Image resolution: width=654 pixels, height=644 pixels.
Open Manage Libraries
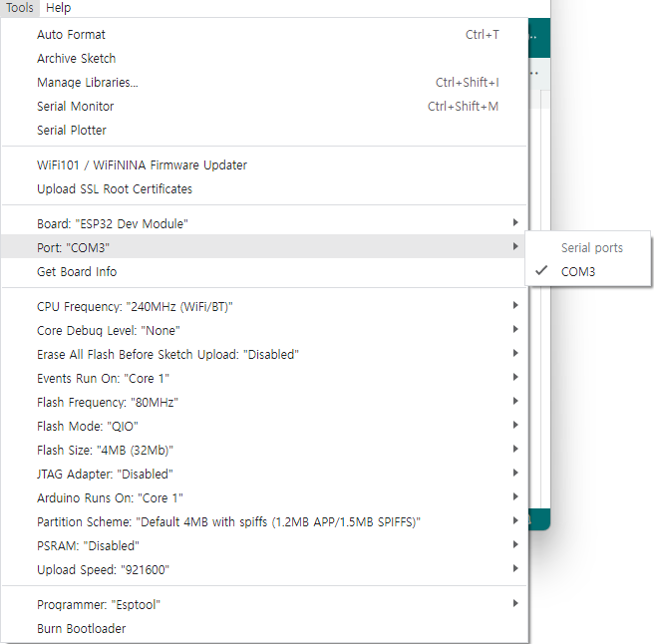click(264, 82)
